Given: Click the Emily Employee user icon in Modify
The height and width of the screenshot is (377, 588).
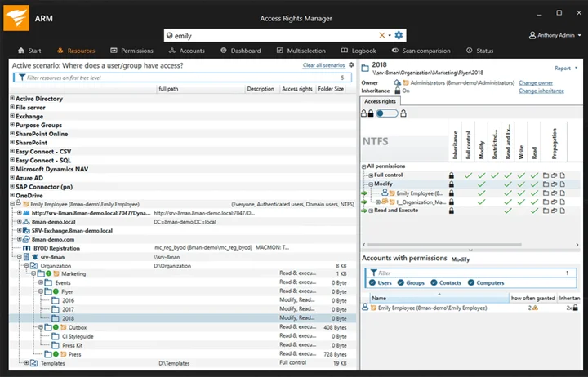Looking at the screenshot, I should point(385,193).
